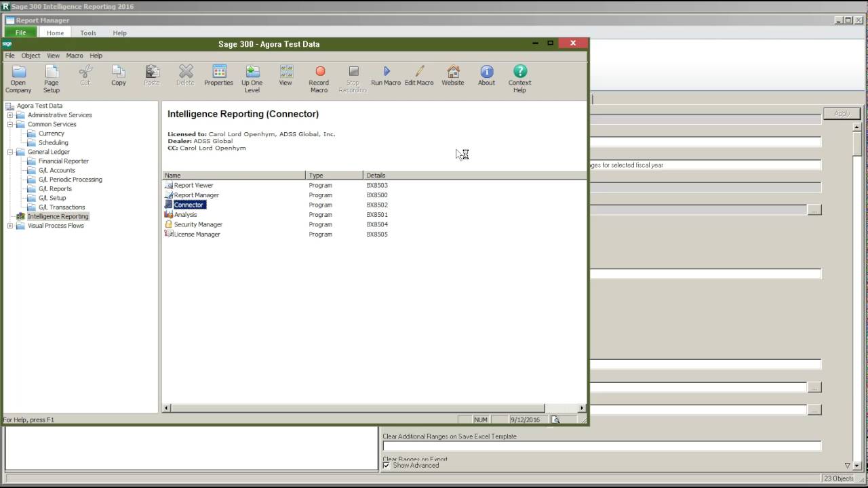Select G/L Transactions tree item

[62, 207]
